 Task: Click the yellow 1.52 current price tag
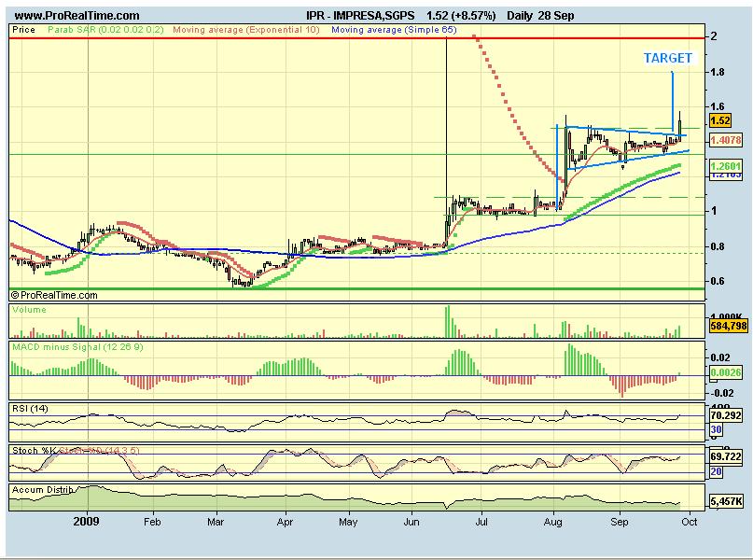pos(719,121)
